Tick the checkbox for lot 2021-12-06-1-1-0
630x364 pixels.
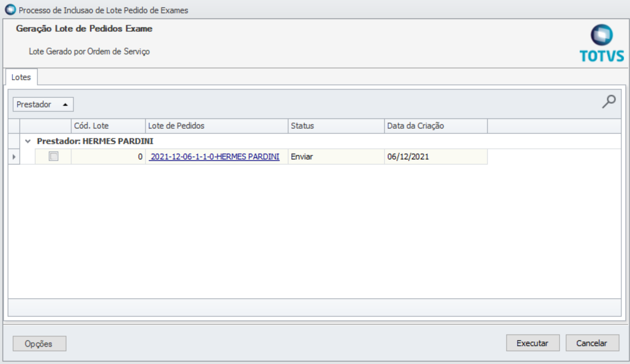(x=53, y=156)
